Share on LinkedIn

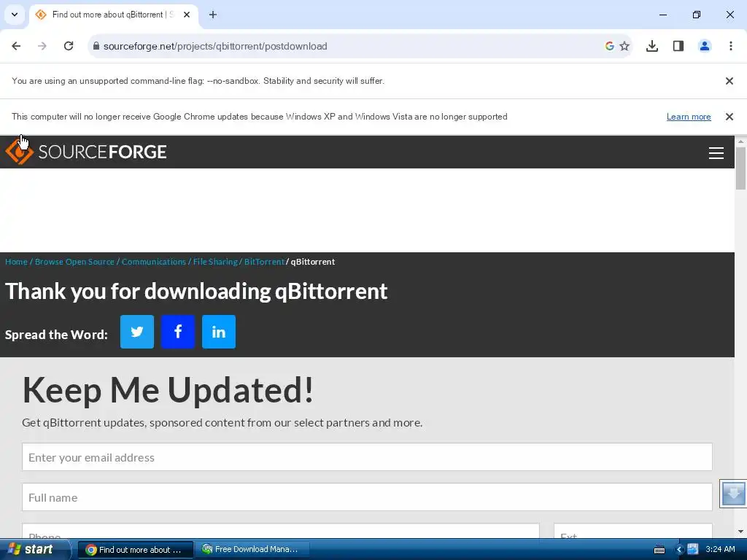(x=219, y=332)
